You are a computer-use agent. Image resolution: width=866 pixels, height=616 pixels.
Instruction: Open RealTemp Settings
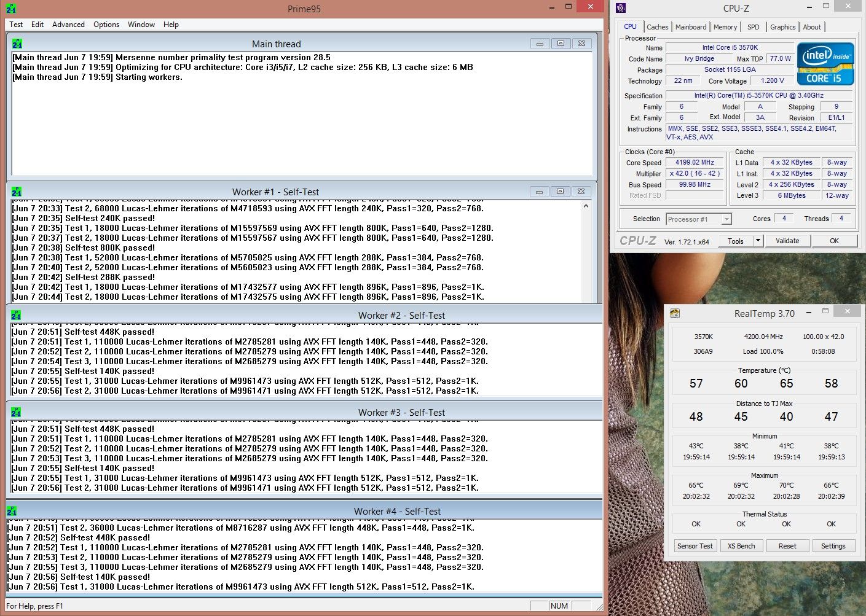tap(833, 546)
